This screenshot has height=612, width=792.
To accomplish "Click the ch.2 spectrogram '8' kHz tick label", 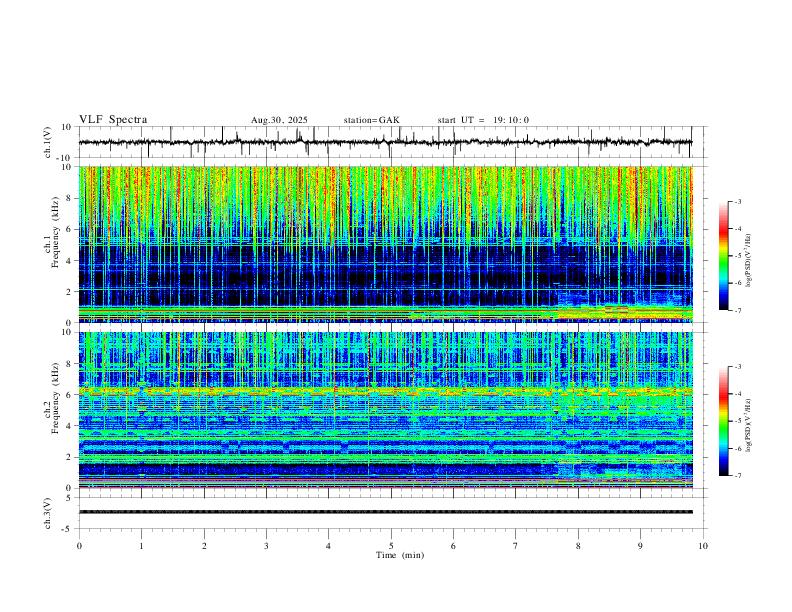I will click(70, 364).
